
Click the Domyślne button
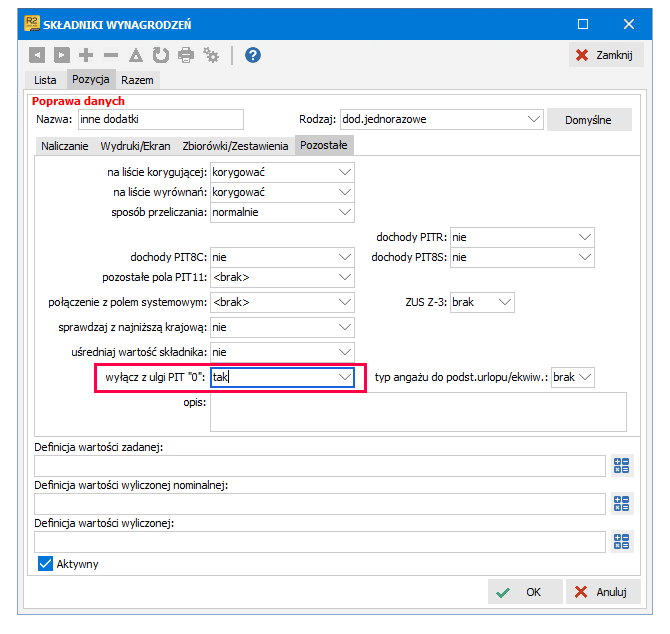tap(589, 120)
